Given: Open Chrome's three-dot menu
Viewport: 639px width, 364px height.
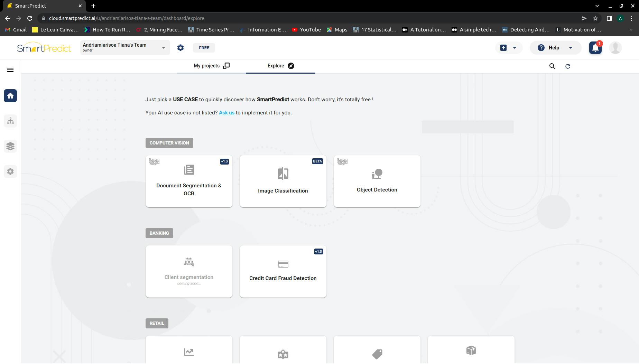Looking at the screenshot, I should (x=631, y=18).
